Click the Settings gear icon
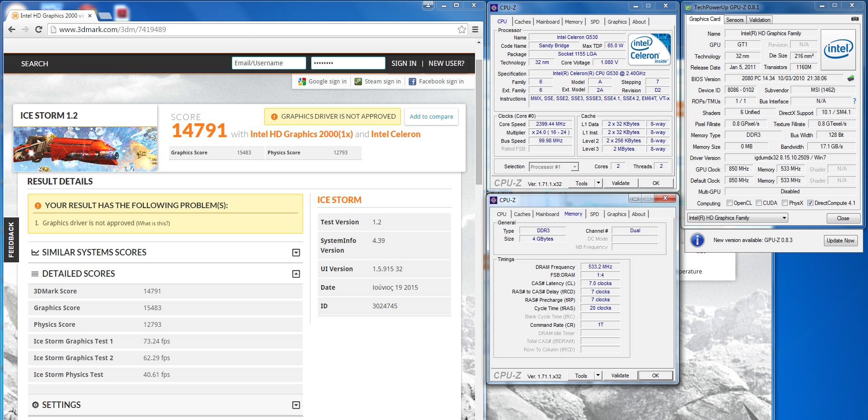Image resolution: width=868 pixels, height=420 pixels. click(35, 405)
